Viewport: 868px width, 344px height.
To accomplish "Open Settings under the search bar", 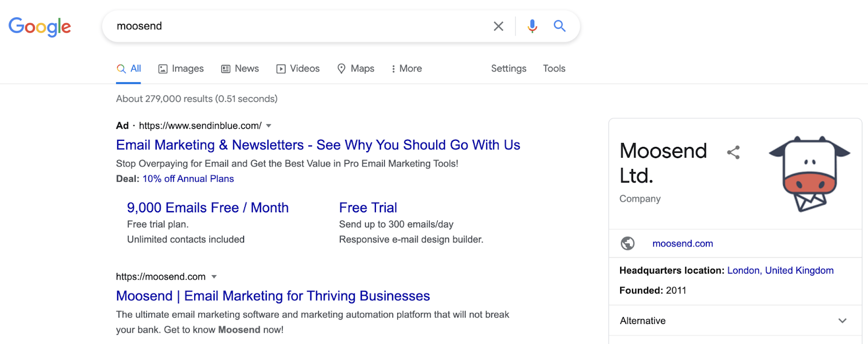I will [x=508, y=69].
